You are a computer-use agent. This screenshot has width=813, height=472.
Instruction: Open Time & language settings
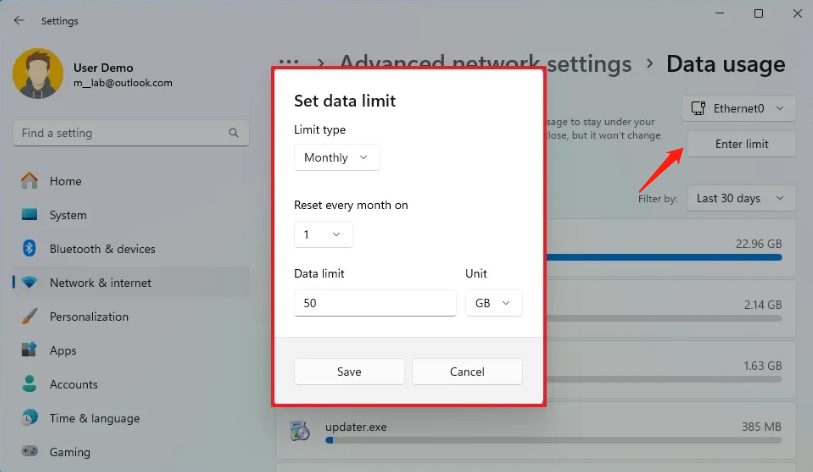pos(94,419)
